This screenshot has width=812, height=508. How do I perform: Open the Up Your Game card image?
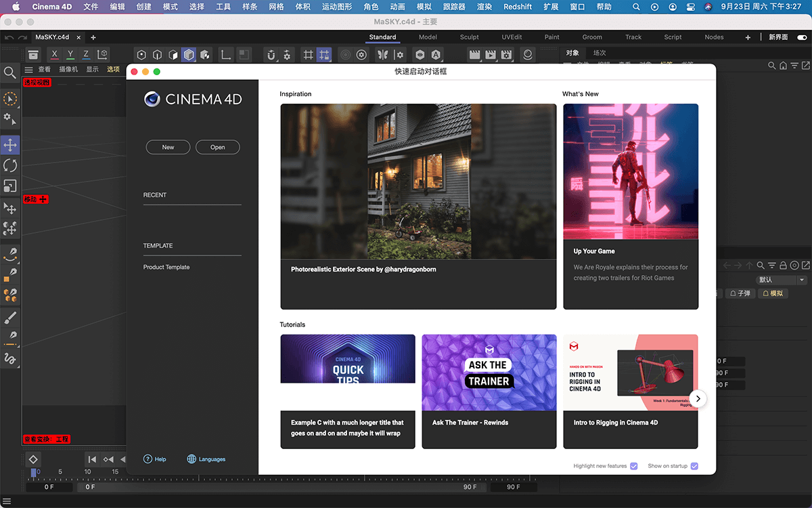point(631,171)
